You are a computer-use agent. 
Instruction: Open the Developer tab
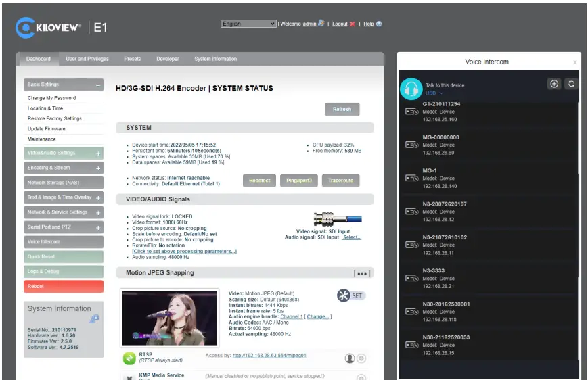coord(168,59)
